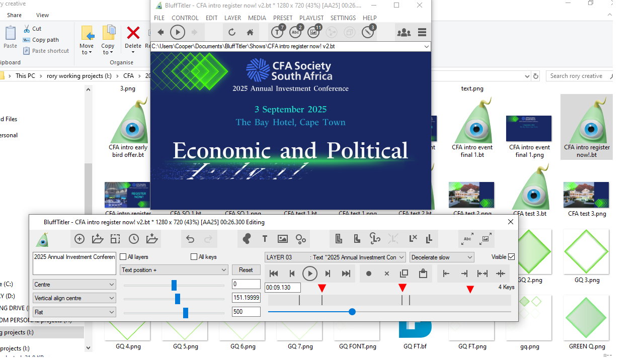Click the Abc icon with badge 2
Viewport: 644px width, 362px height.
[296, 32]
